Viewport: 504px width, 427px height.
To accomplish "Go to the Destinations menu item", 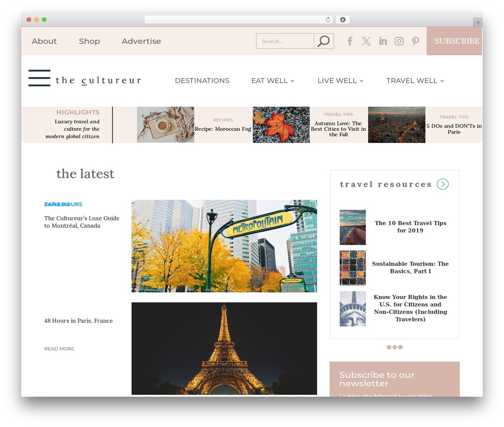I will [202, 81].
